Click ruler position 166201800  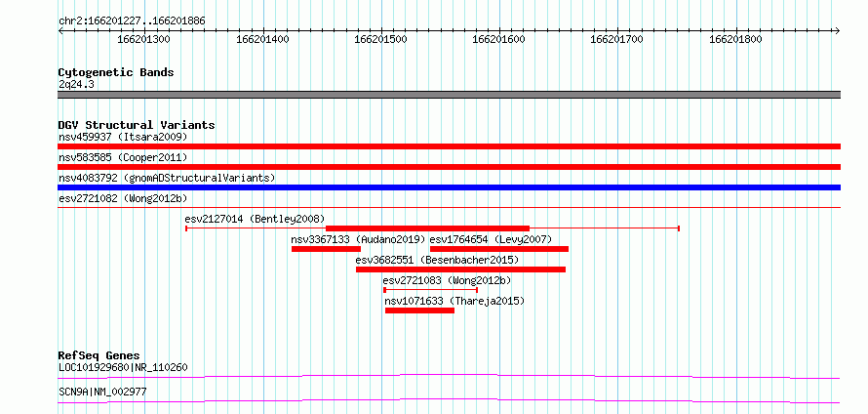(736, 39)
